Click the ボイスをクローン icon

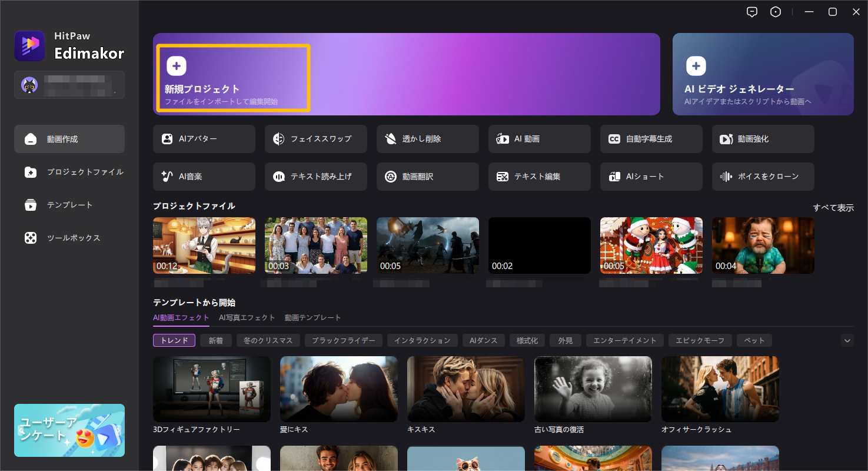point(726,177)
